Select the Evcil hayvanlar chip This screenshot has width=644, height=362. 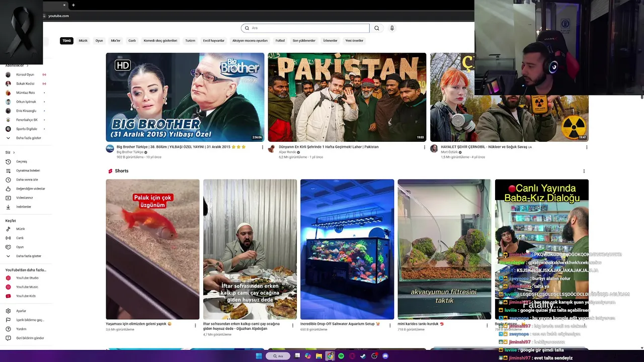[214, 41]
